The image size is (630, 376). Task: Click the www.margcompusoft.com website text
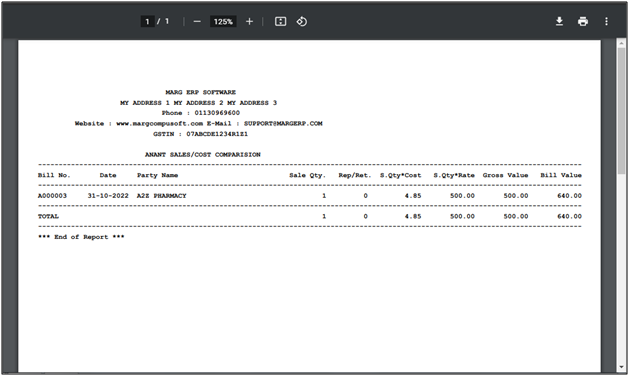coord(160,123)
